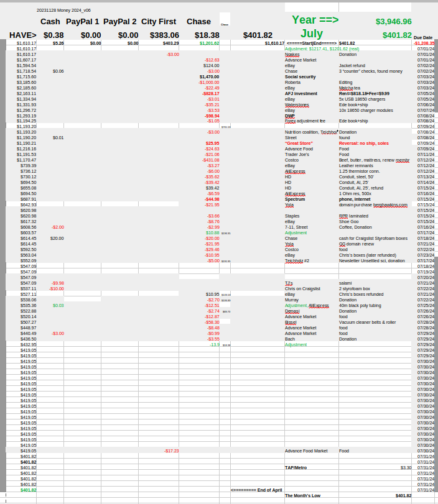The height and width of the screenshot is (504, 438).
Task: Select the -$431.08 Costco amount
Action: click(210, 160)
